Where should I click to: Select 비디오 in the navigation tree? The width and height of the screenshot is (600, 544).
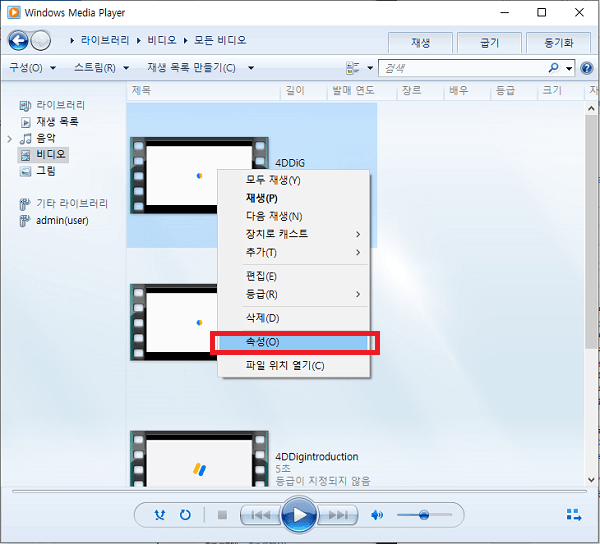(51, 155)
